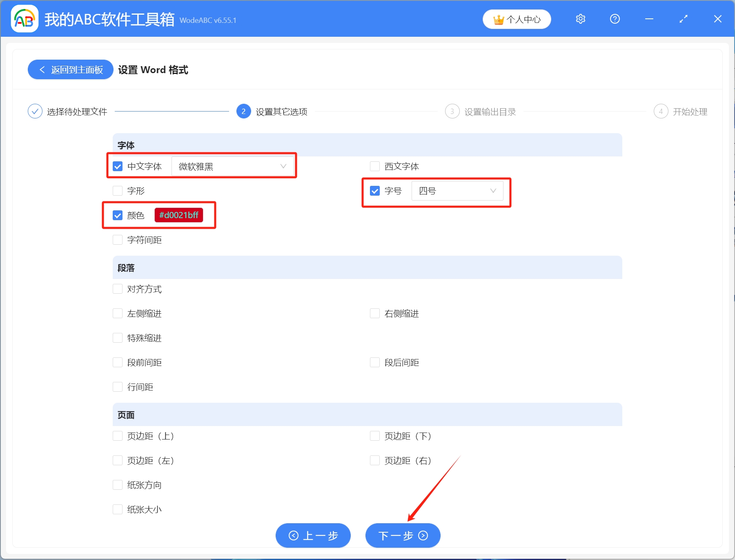The width and height of the screenshot is (735, 560).
Task: Click the ABC app logo
Action: point(24,19)
